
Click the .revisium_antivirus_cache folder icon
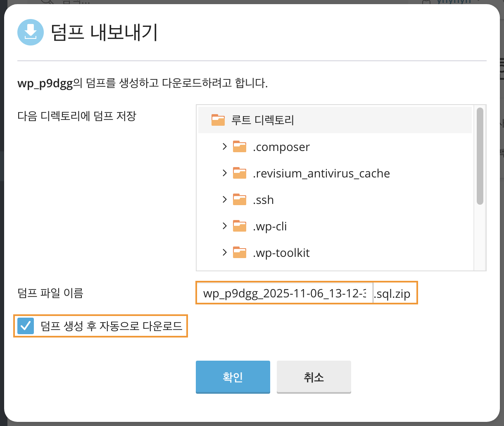point(240,173)
